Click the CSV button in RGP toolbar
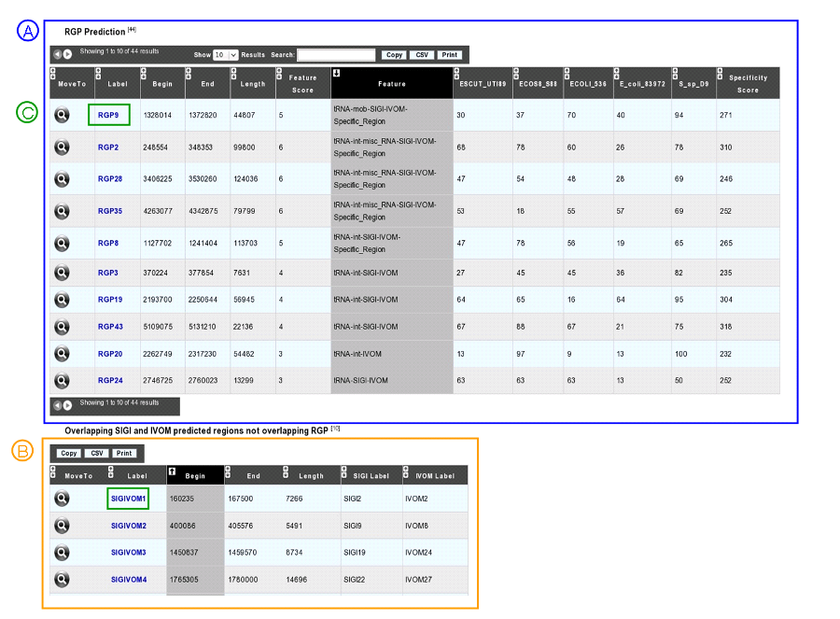 [x=422, y=55]
